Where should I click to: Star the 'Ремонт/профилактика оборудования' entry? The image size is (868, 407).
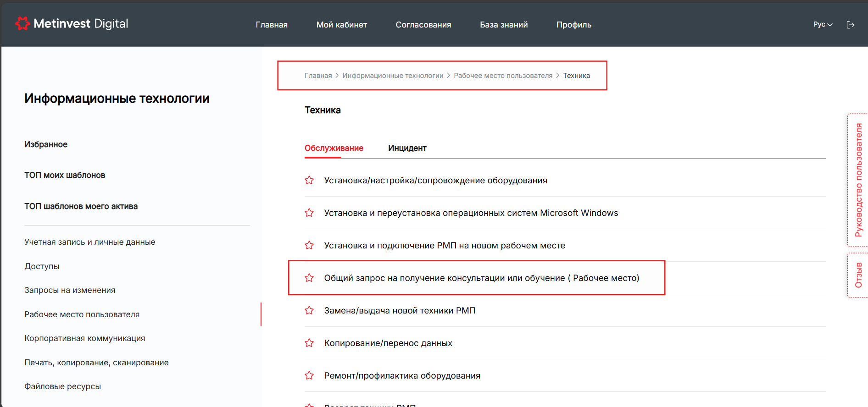[x=309, y=376]
